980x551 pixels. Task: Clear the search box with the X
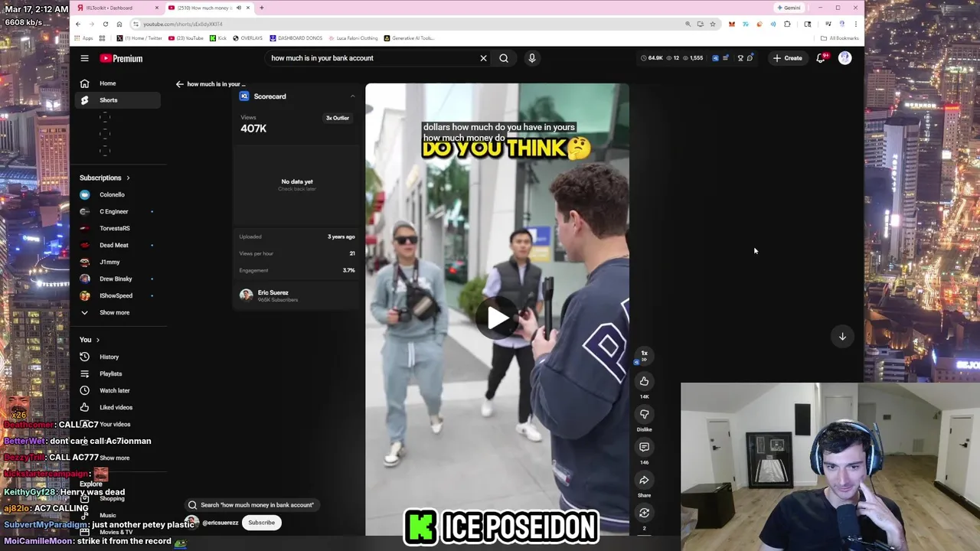[x=483, y=58]
